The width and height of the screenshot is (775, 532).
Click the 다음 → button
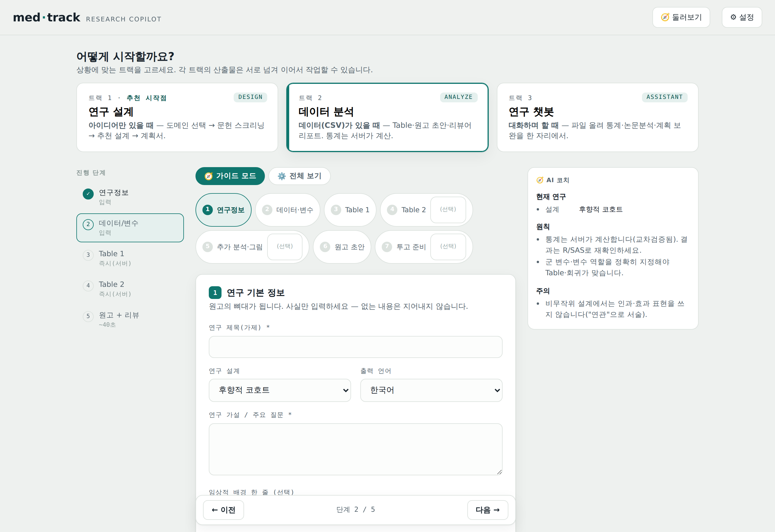tap(488, 510)
